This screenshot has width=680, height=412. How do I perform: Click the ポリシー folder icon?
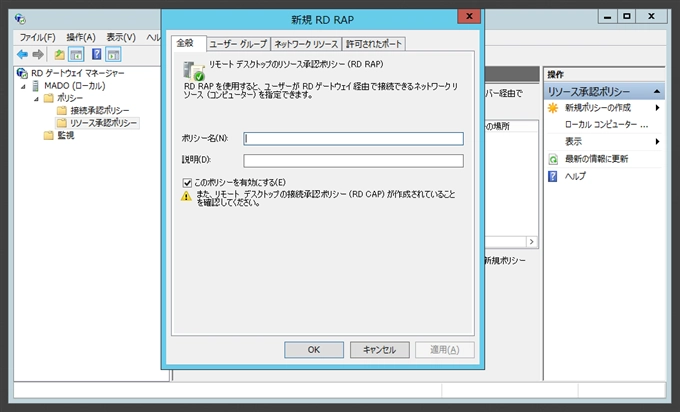49,98
